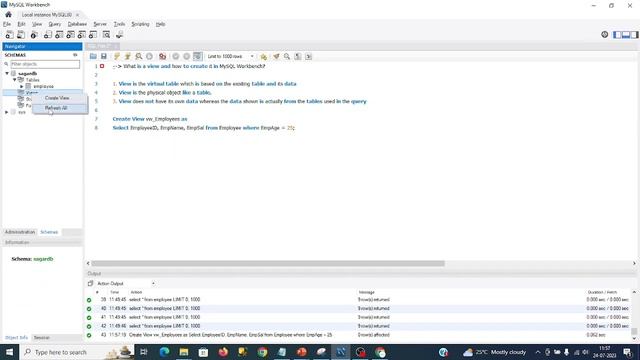Toggle continue on error icon
Image resolution: width=640 pixels, height=360 pixels.
point(162,56)
